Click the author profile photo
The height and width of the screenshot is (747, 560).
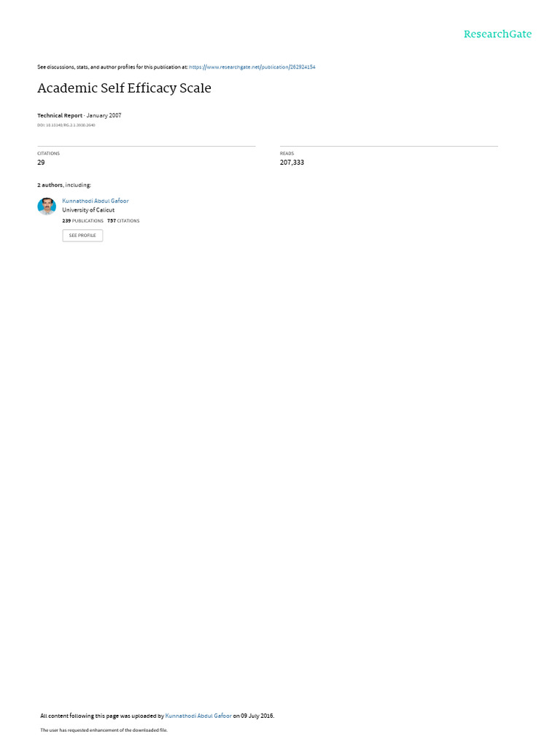[47, 206]
